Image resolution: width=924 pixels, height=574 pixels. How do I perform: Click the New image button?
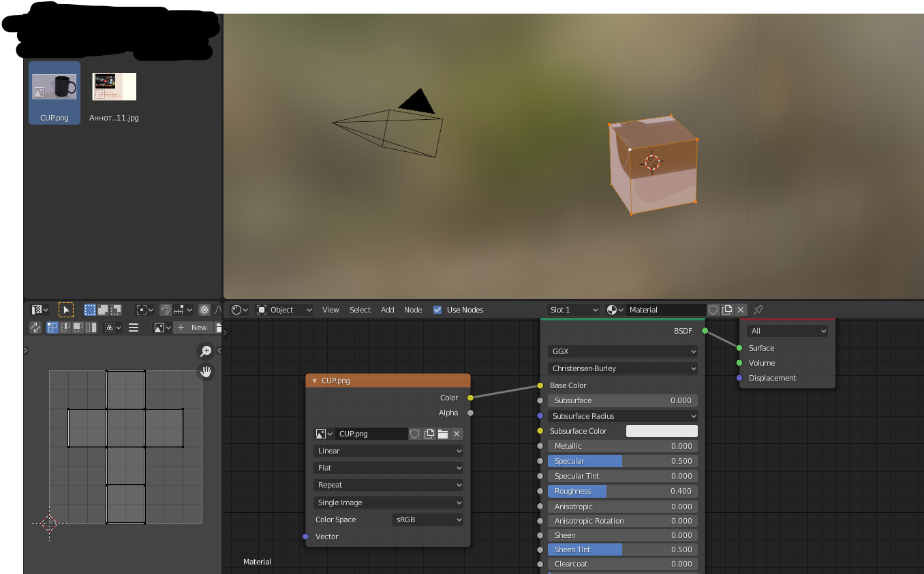pos(193,328)
